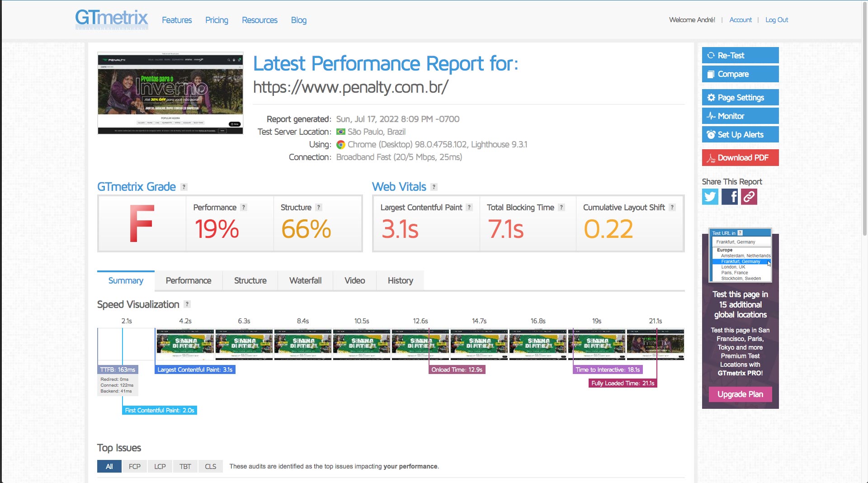Switch to Video tab

pos(354,280)
